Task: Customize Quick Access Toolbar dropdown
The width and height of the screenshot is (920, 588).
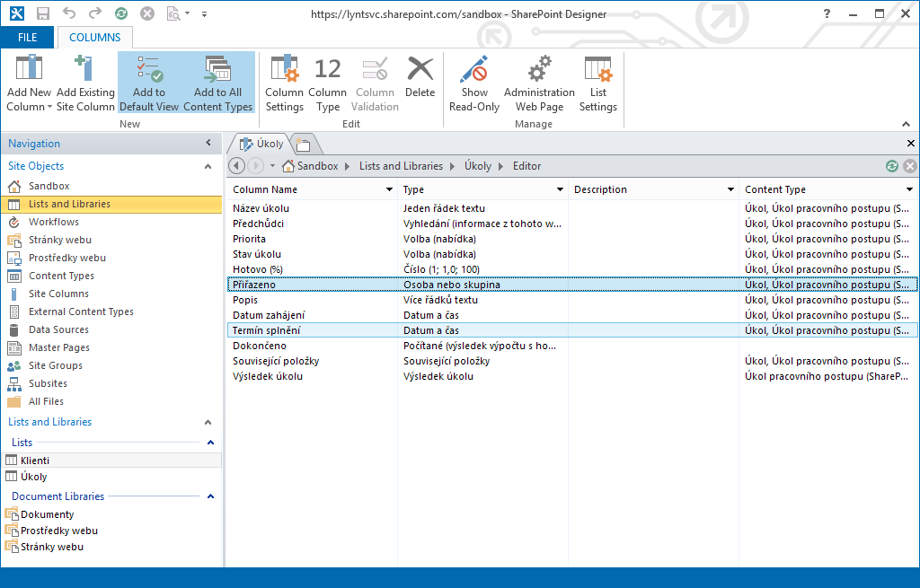Action: pyautogui.click(x=204, y=13)
